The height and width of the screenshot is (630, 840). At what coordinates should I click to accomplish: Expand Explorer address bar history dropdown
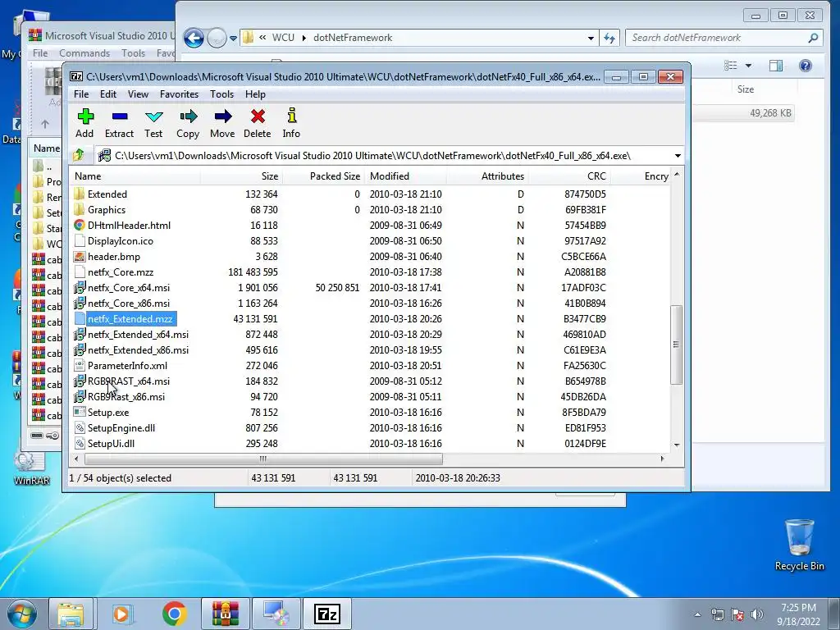coord(591,38)
